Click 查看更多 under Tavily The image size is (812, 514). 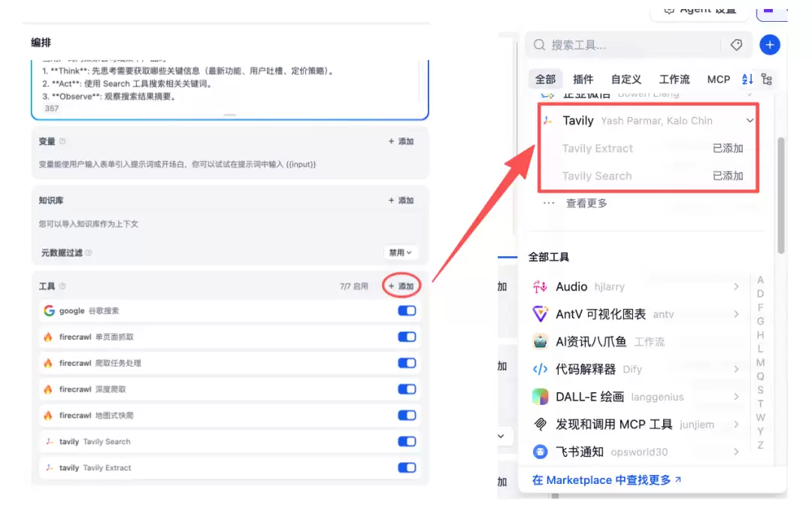(x=586, y=204)
